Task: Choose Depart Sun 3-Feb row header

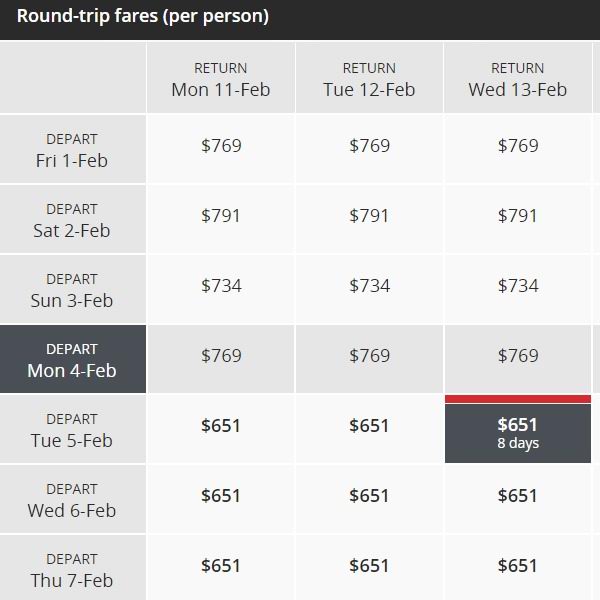Action: click(73, 289)
